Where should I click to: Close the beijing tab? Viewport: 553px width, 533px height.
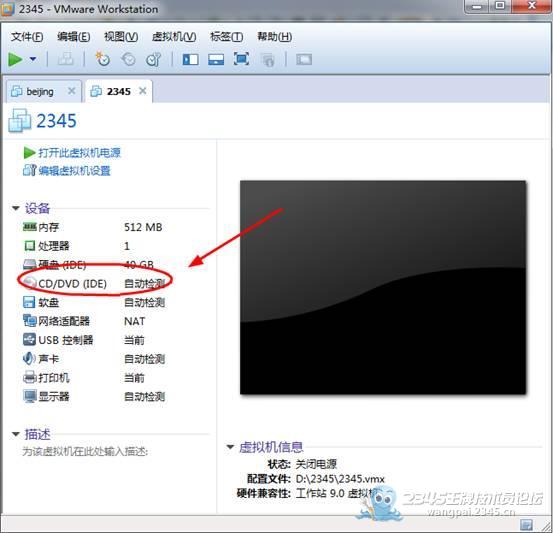[72, 91]
